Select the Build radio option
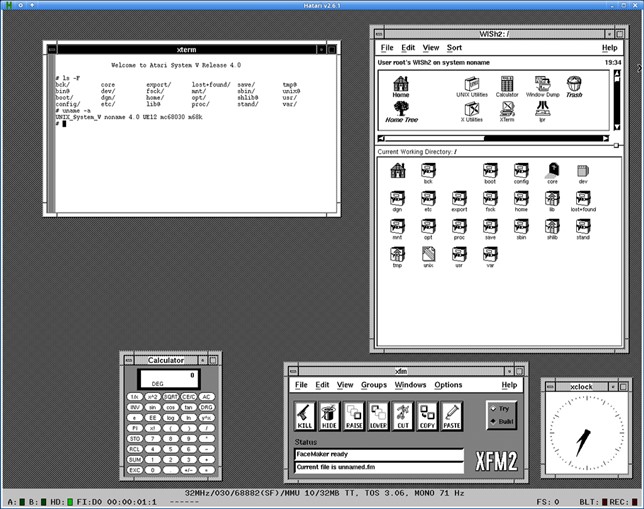Viewport: 644px width, 509px height. click(492, 422)
